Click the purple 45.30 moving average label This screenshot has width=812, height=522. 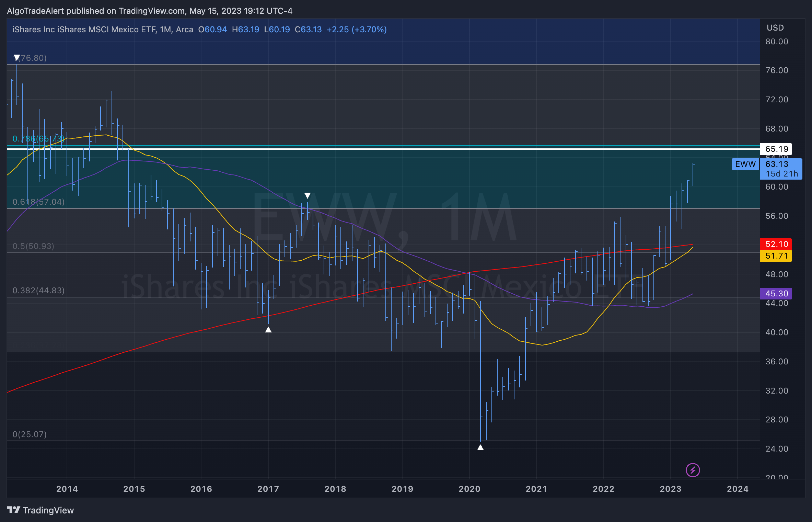pos(776,294)
